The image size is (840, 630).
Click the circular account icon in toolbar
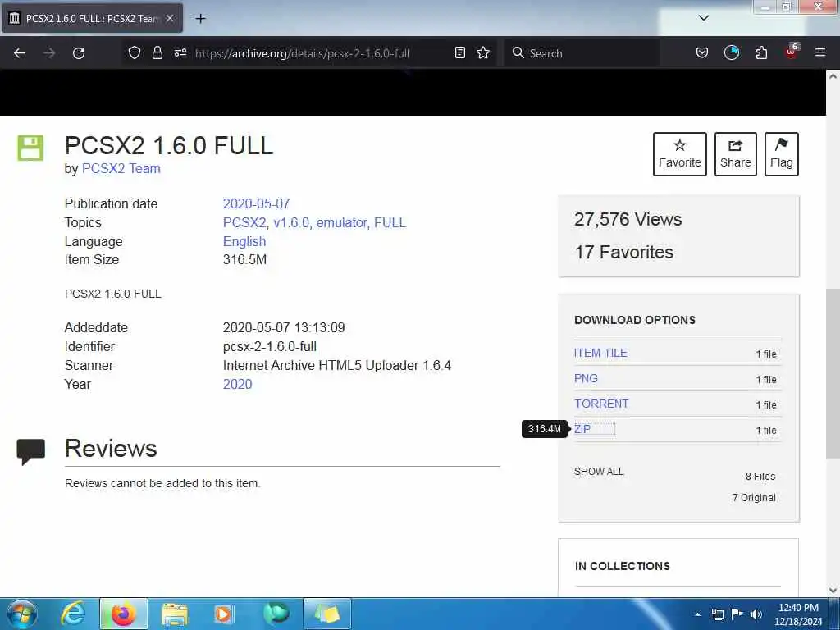coord(731,52)
